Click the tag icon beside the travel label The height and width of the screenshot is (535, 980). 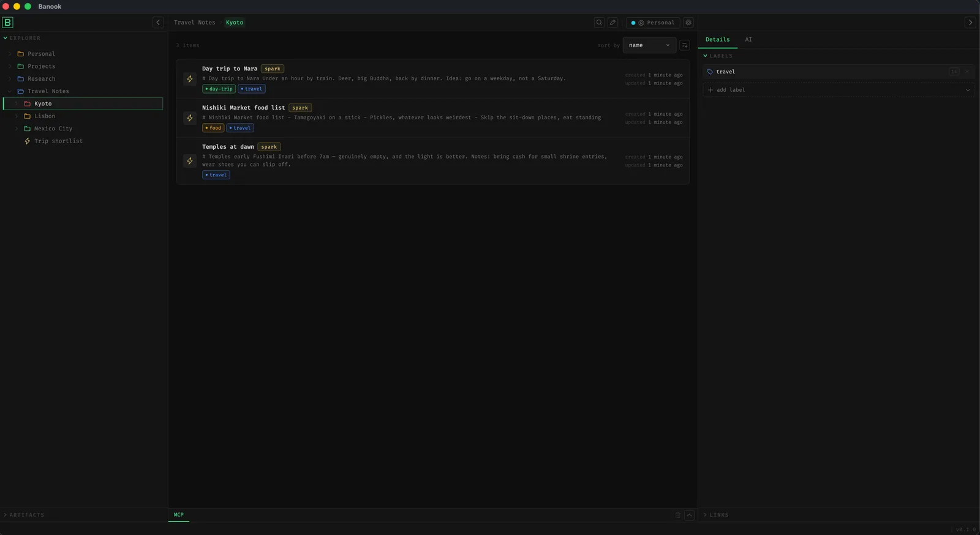(x=710, y=72)
